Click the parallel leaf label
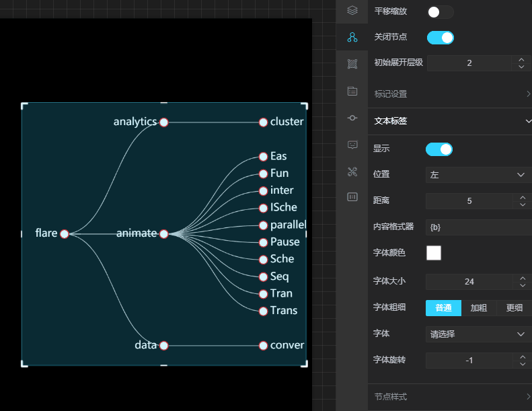This screenshot has height=411, width=532. (x=288, y=225)
